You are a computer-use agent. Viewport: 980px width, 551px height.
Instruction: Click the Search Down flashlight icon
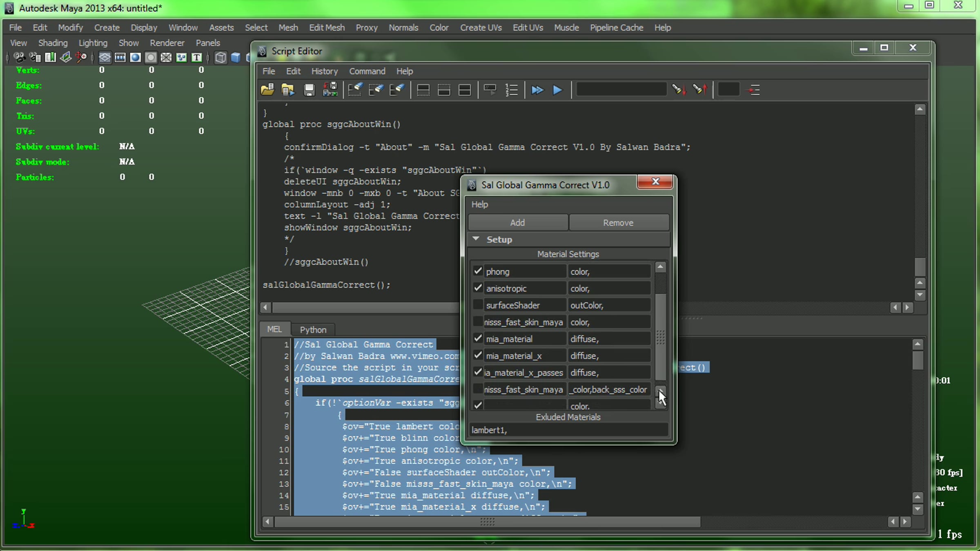coord(679,90)
